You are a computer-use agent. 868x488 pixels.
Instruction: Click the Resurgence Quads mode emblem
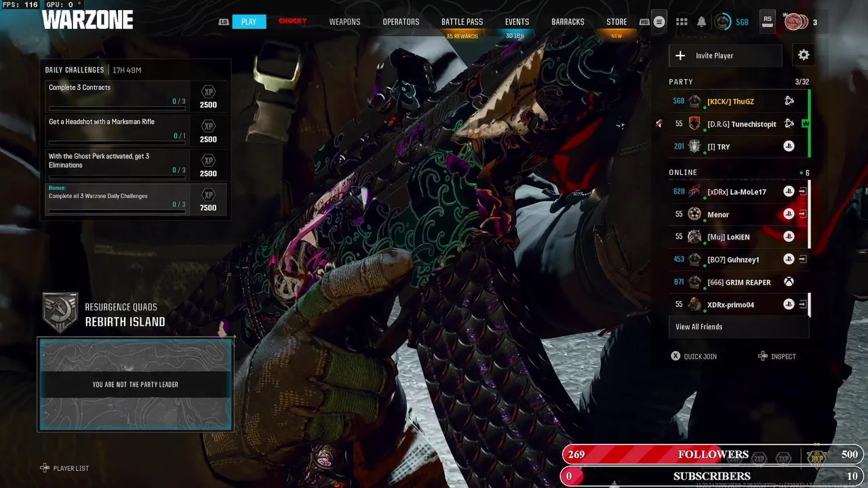pyautogui.click(x=60, y=312)
